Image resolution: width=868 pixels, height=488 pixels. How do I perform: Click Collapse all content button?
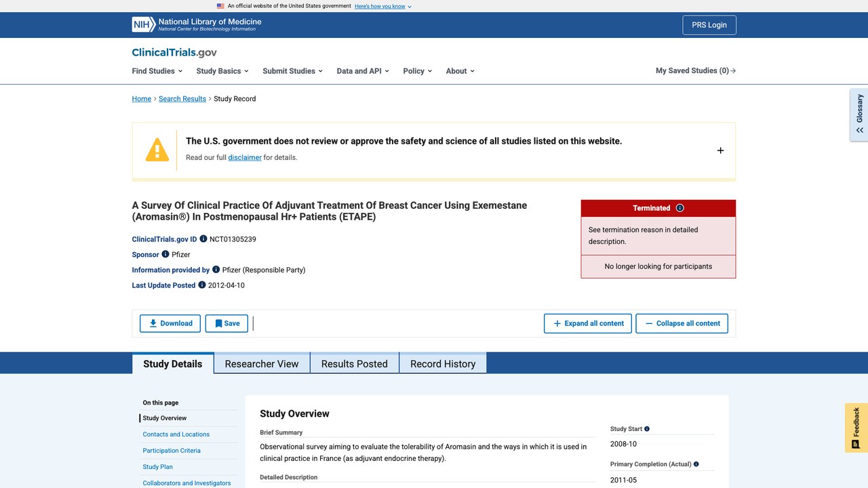coord(682,323)
